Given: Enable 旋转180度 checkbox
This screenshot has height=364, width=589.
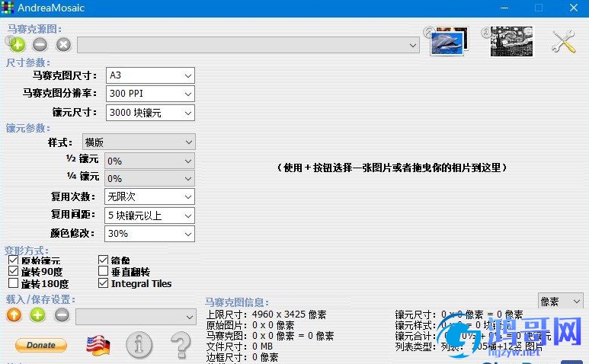Looking at the screenshot, I should tap(13, 283).
